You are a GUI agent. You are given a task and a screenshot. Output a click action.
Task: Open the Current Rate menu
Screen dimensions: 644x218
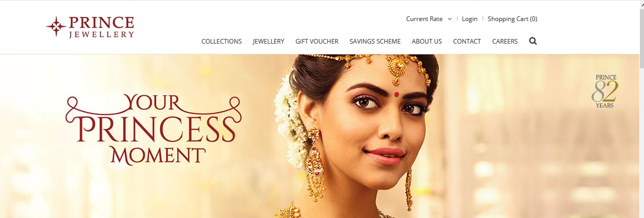tap(424, 19)
